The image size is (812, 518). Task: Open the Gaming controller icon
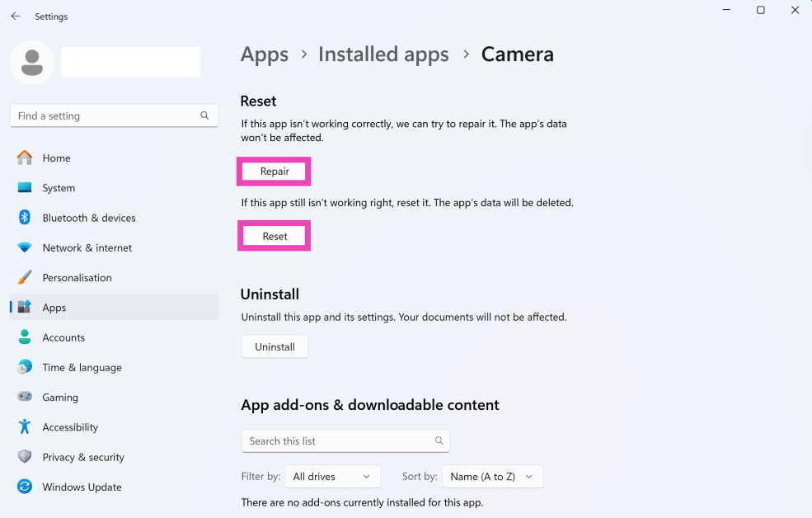tap(25, 397)
